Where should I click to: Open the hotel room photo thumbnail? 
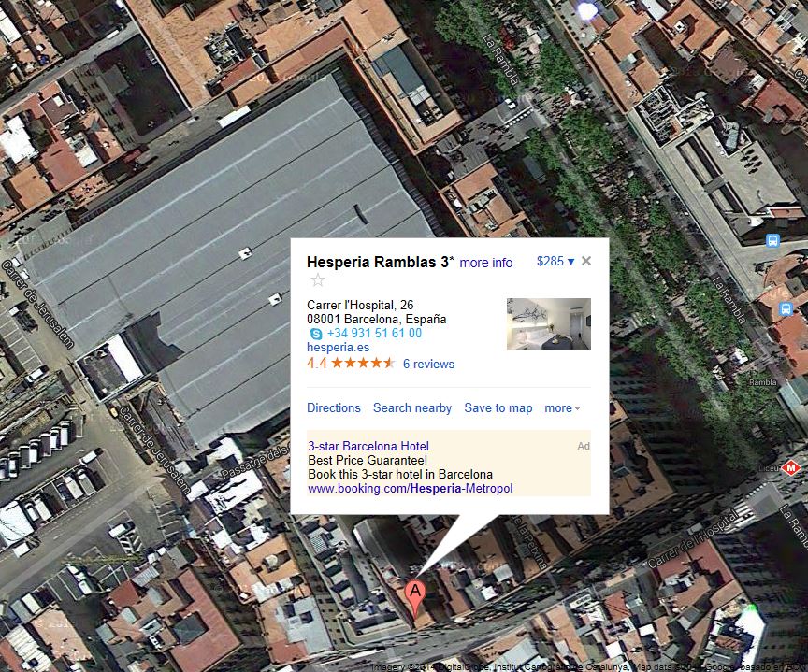tap(549, 324)
